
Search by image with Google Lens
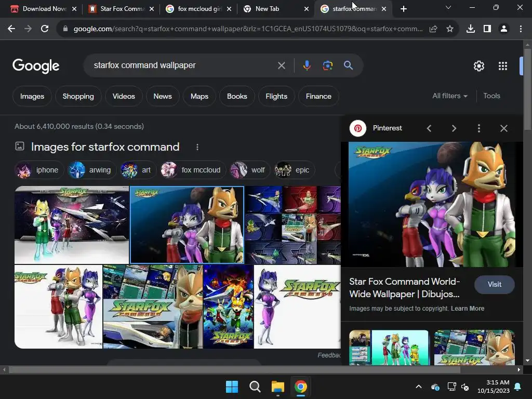tap(327, 65)
